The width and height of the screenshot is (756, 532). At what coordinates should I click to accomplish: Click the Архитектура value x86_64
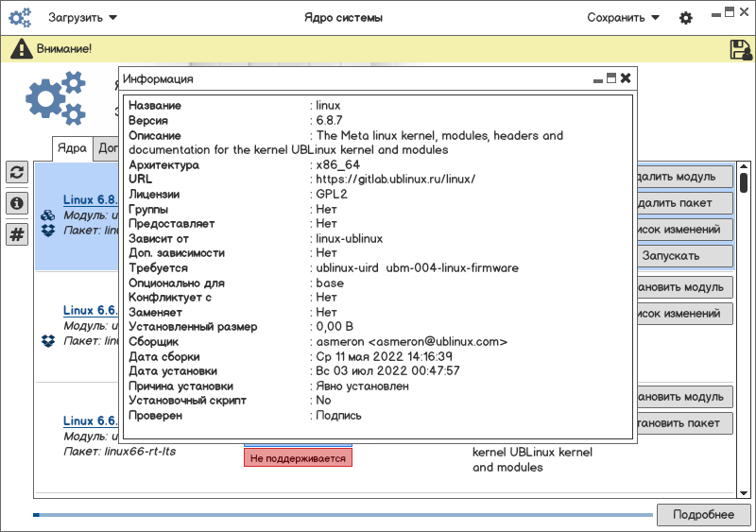338,165
